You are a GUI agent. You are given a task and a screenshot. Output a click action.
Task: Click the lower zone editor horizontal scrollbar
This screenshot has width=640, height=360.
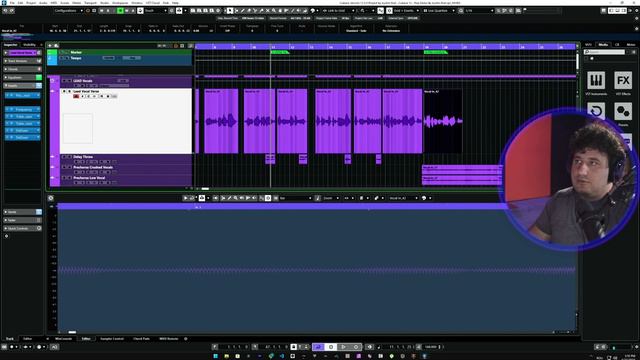[x=72, y=332]
